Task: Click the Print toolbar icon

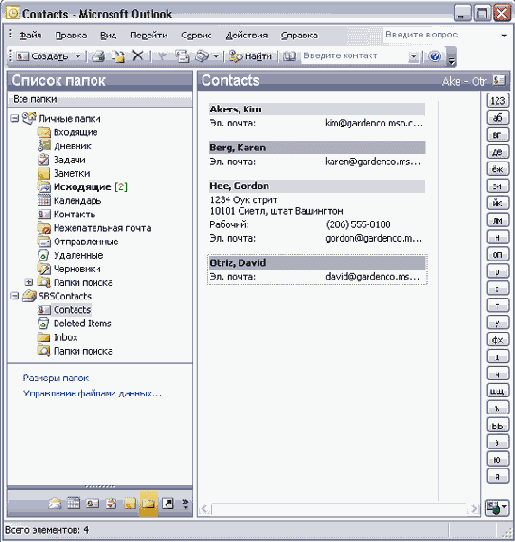Action: pyautogui.click(x=98, y=56)
